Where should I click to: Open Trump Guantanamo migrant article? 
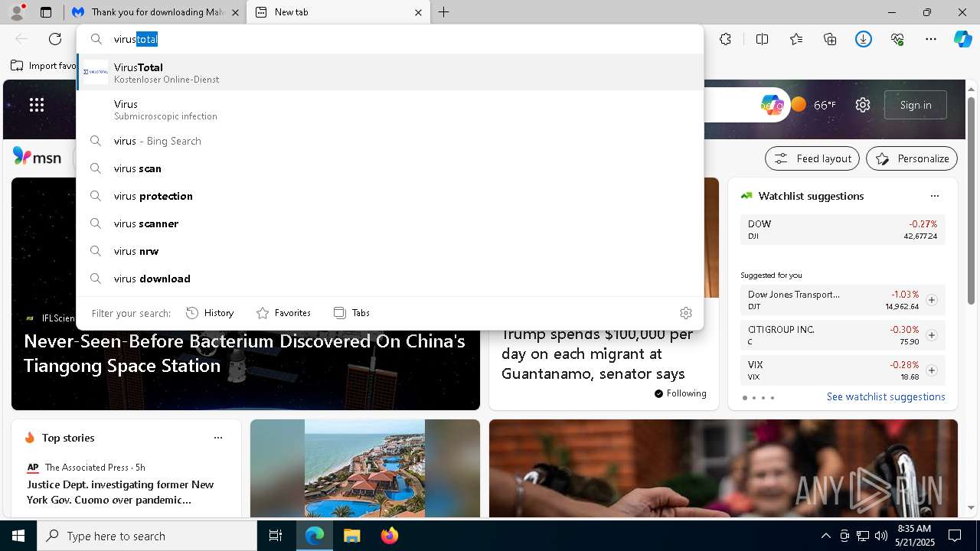click(597, 354)
